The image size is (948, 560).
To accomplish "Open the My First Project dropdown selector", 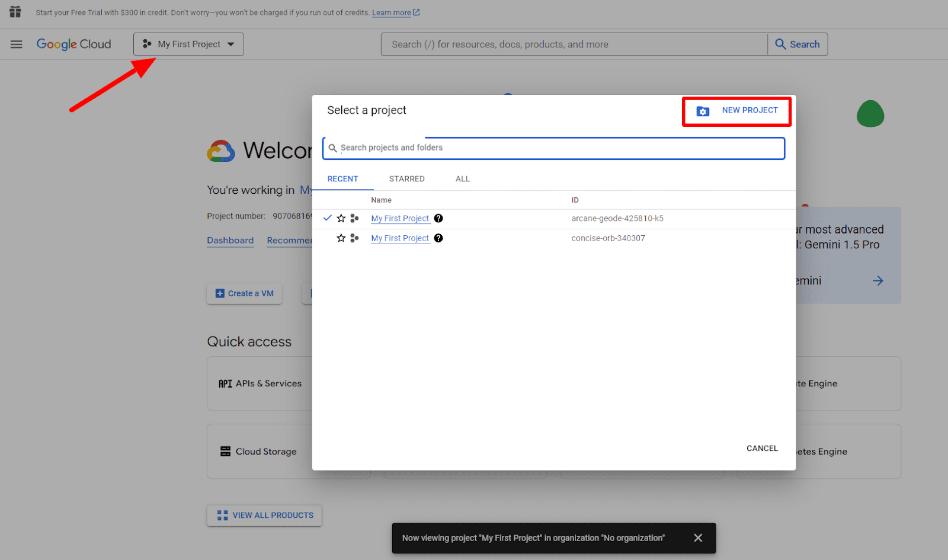I will tap(188, 44).
